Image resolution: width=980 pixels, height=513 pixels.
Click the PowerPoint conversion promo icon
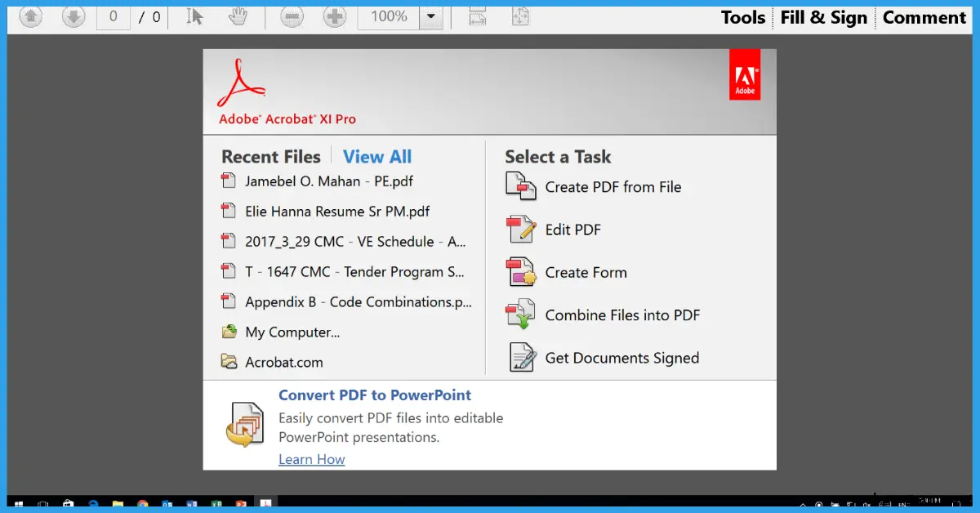pos(246,425)
